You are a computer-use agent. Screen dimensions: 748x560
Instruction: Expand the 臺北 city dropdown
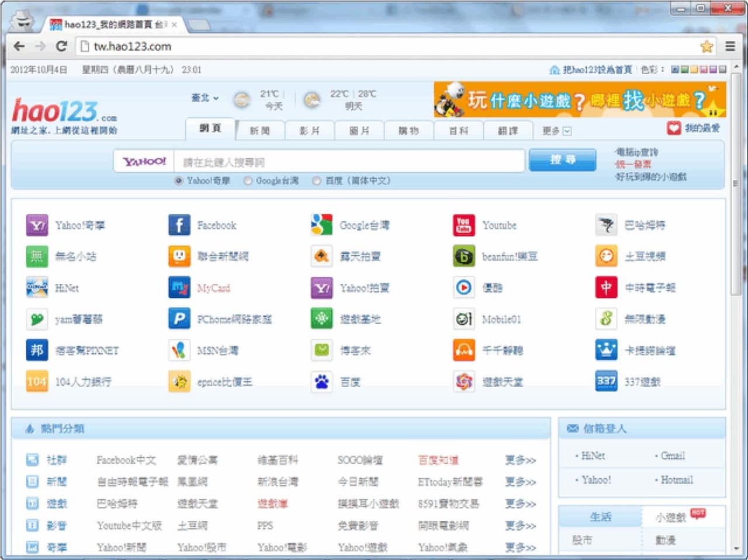pos(205,98)
